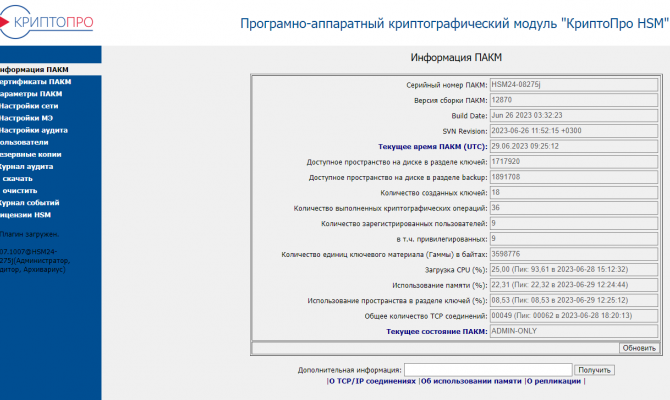Open Настройки аудита page
The width and height of the screenshot is (670, 400).
(x=34, y=130)
